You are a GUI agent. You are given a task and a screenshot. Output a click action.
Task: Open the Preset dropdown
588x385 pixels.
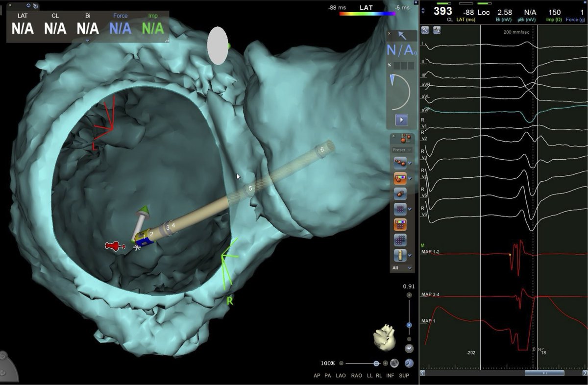coord(401,150)
